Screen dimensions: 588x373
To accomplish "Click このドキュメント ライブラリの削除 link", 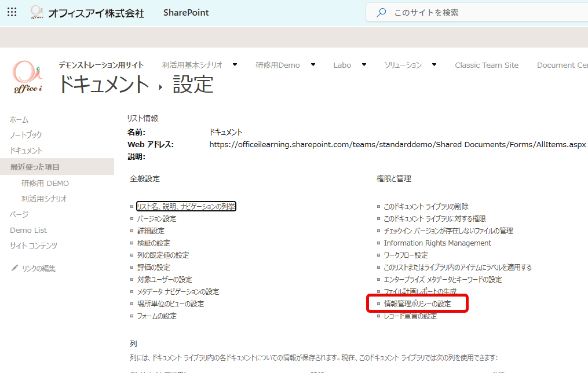I will pos(426,206).
